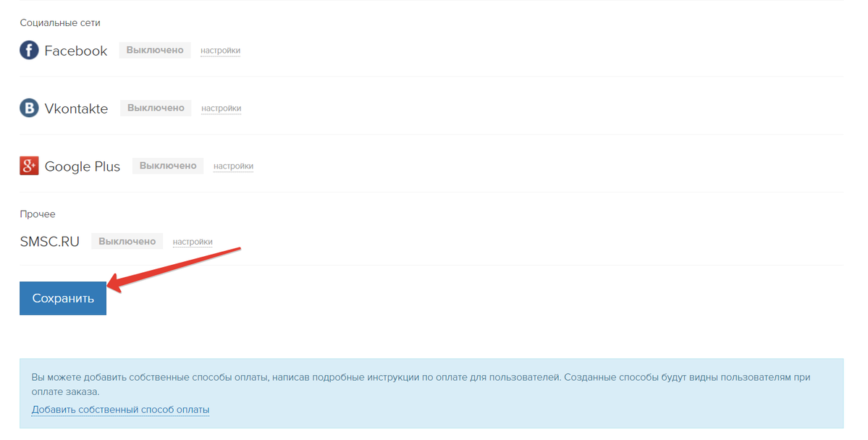The image size is (868, 440).
Task: Select the 'Vkontakte' label text
Action: 77,109
